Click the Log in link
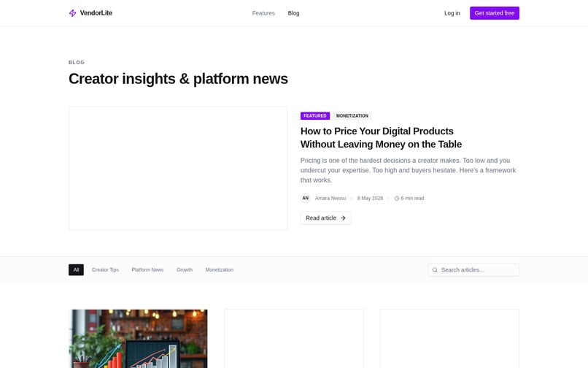588x368 pixels. click(452, 13)
